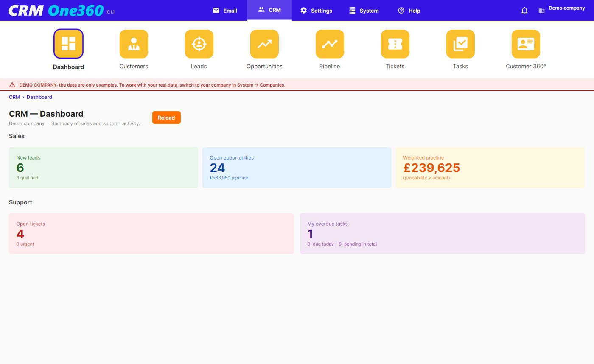The height and width of the screenshot is (364, 594).
Task: Open the Customer 360° ID card icon
Action: 526,44
